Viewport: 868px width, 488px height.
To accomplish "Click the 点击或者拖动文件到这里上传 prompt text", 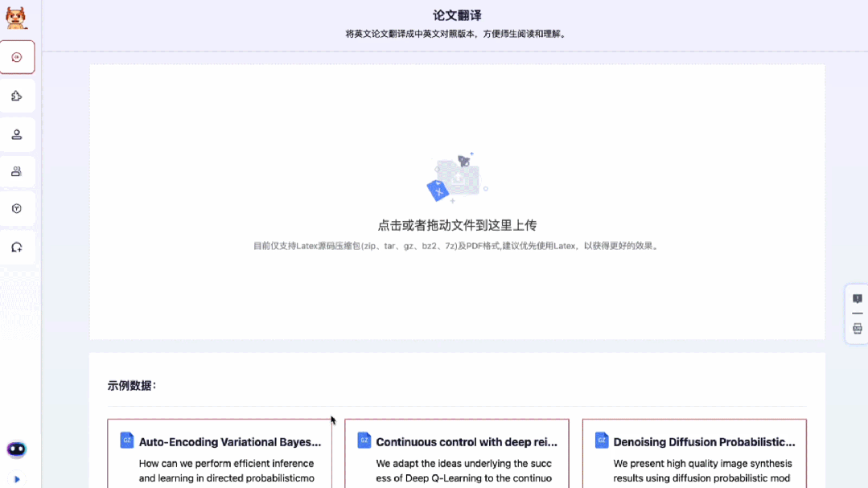I will 457,225.
